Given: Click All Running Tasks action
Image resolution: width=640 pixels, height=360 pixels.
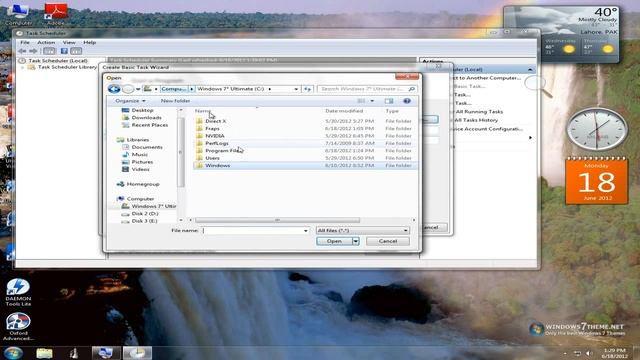Looking at the screenshot, I should (x=479, y=112).
